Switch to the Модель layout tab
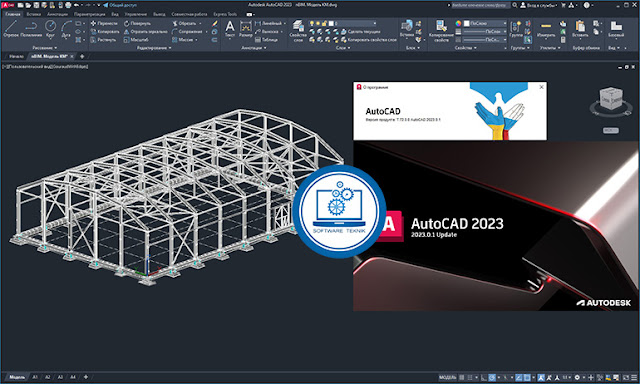The height and width of the screenshot is (384, 640). click(x=17, y=377)
